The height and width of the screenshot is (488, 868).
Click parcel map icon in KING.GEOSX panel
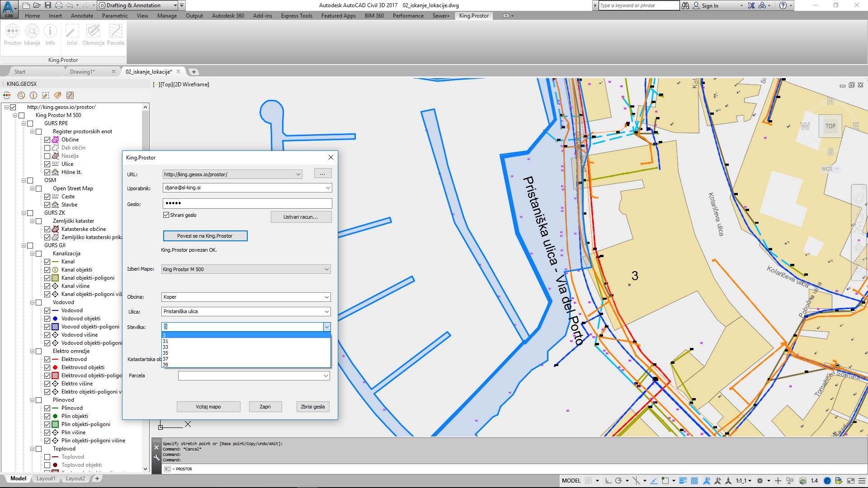(70, 95)
